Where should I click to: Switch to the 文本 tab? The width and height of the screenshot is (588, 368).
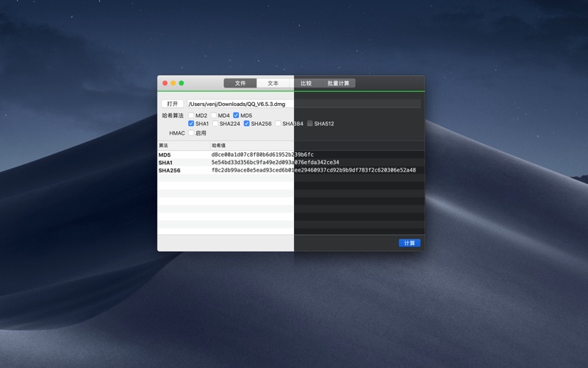273,83
